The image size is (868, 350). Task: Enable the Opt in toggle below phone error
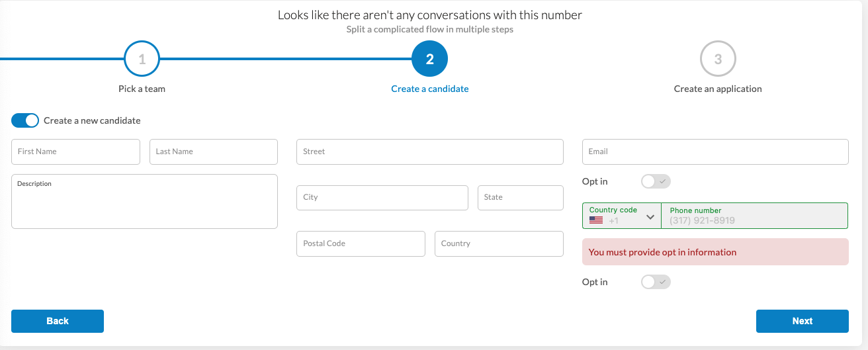[x=656, y=282]
